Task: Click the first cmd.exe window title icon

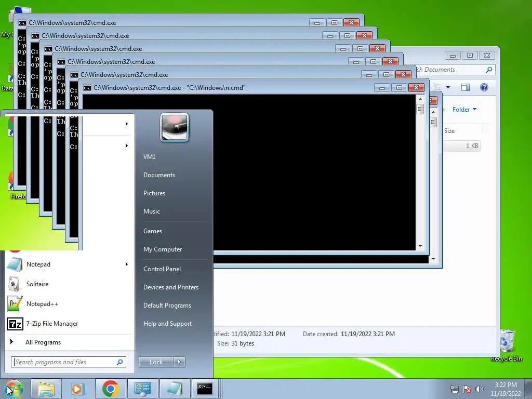Action: click(22, 23)
